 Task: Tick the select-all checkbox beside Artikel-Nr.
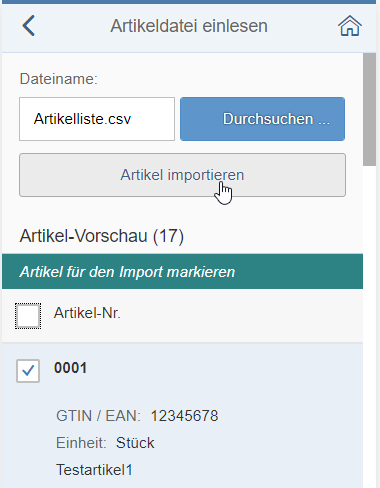28,316
